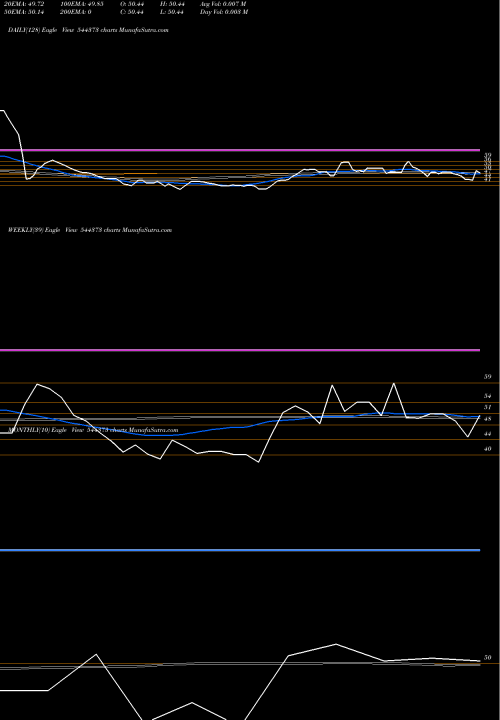Click the Low price L: value

pos(172,12)
